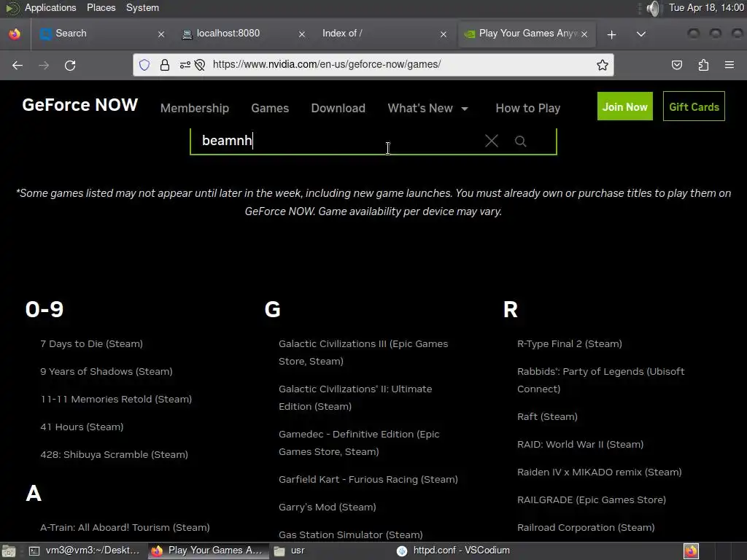
Task: Select 7 Days to Die (Steam)
Action: pyautogui.click(x=91, y=344)
